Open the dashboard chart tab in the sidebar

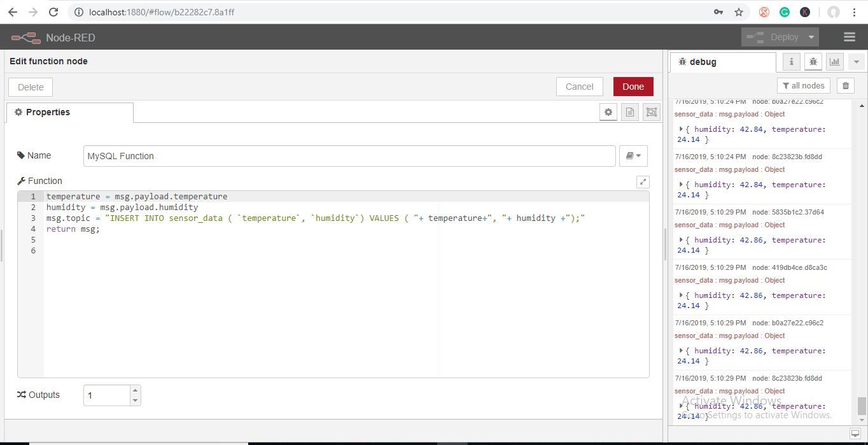coord(835,62)
